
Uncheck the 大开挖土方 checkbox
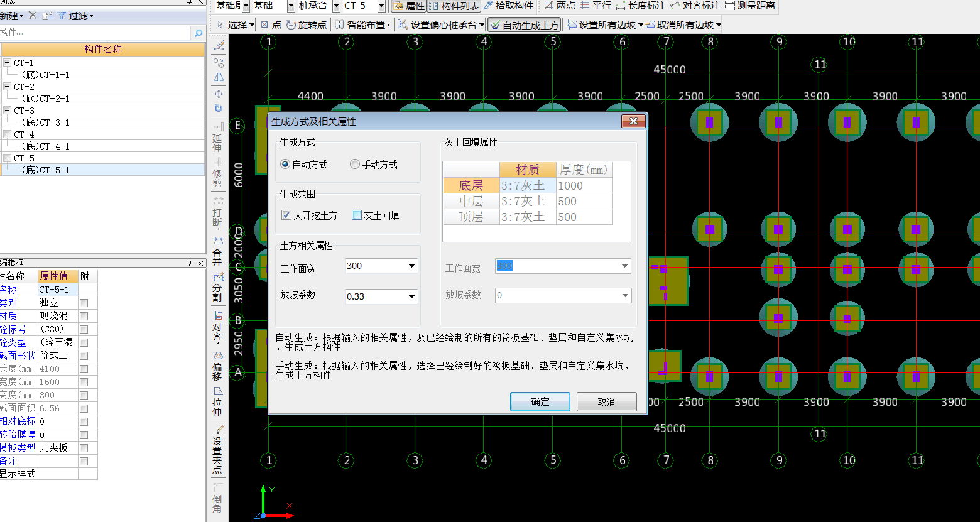click(286, 215)
